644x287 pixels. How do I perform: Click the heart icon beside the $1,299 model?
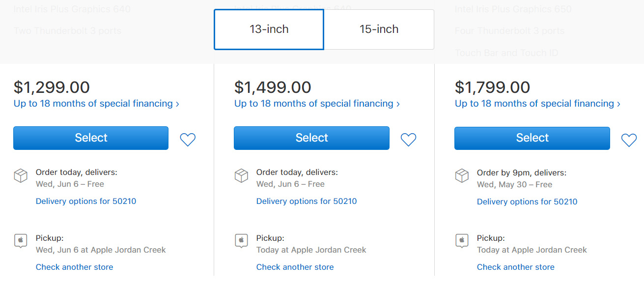click(188, 140)
